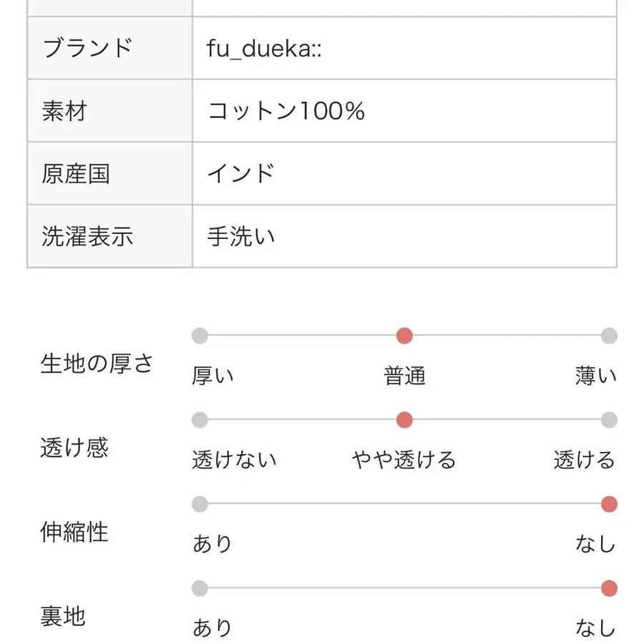The height and width of the screenshot is (644, 644).
Task: Select the 透ける dot on transparency scale
Action: 609,420
